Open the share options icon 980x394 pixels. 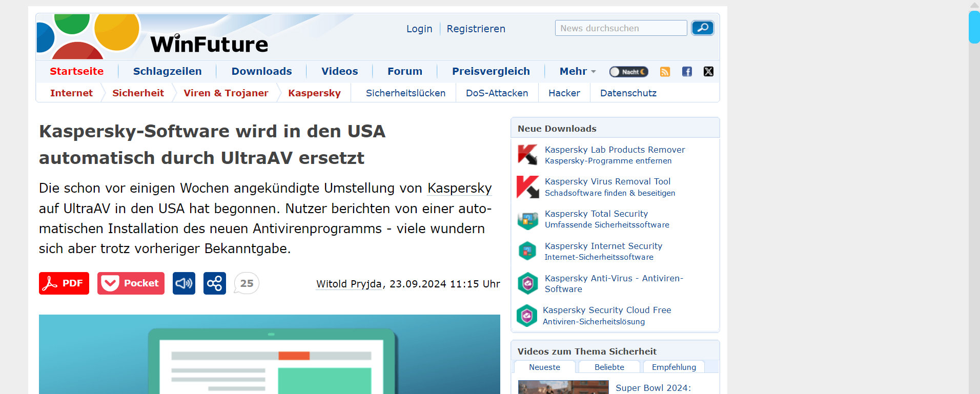pyautogui.click(x=215, y=283)
